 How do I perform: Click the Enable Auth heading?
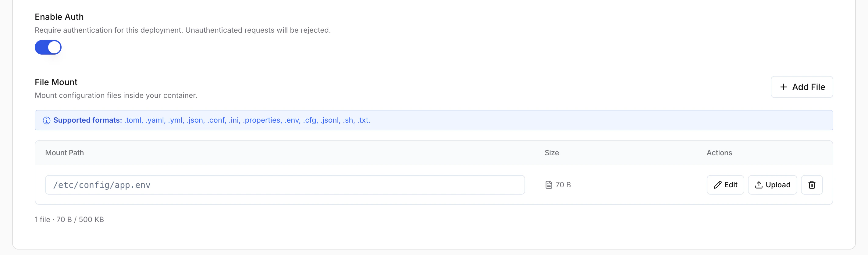tap(59, 17)
